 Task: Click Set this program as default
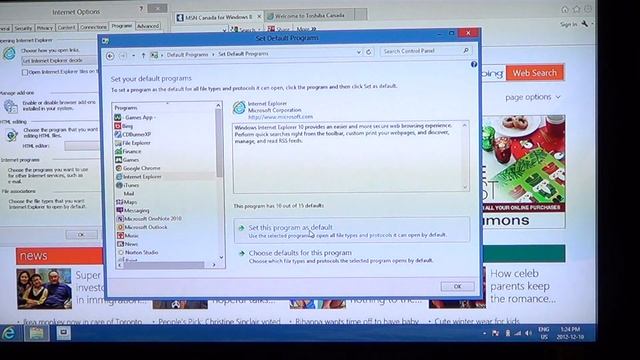coord(351,231)
